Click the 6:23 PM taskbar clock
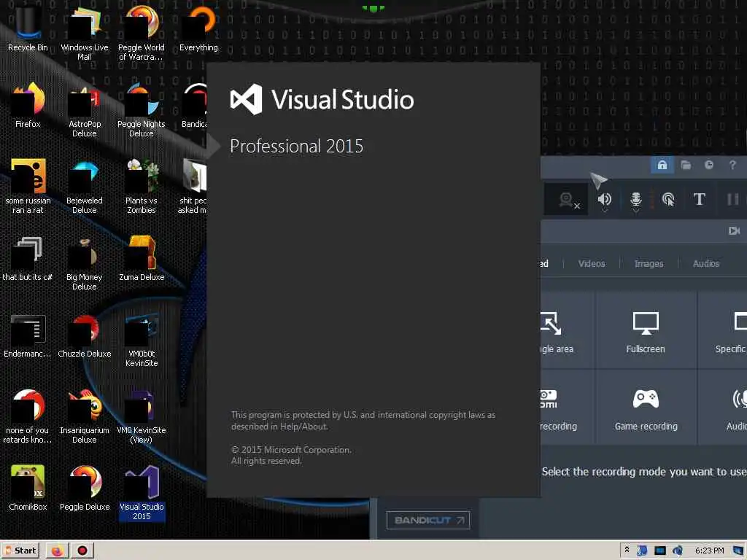Viewport: 747px width, 560px height. (709, 551)
